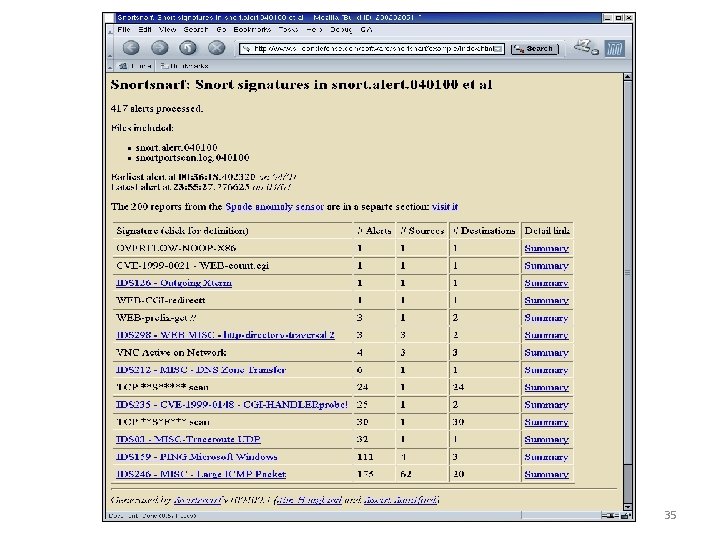Click the vertical scrollbar thumb
Image resolution: width=720 pixels, height=540 pixels.
point(627,273)
